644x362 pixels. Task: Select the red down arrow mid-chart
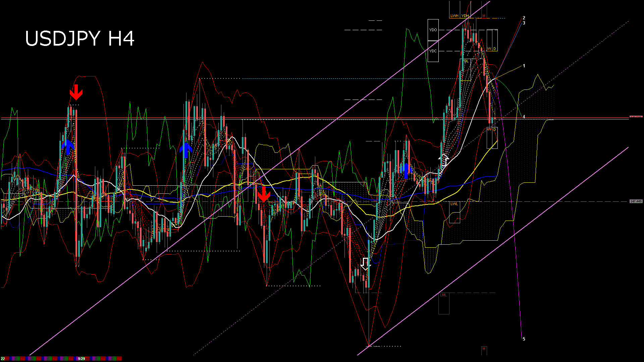coord(264,194)
